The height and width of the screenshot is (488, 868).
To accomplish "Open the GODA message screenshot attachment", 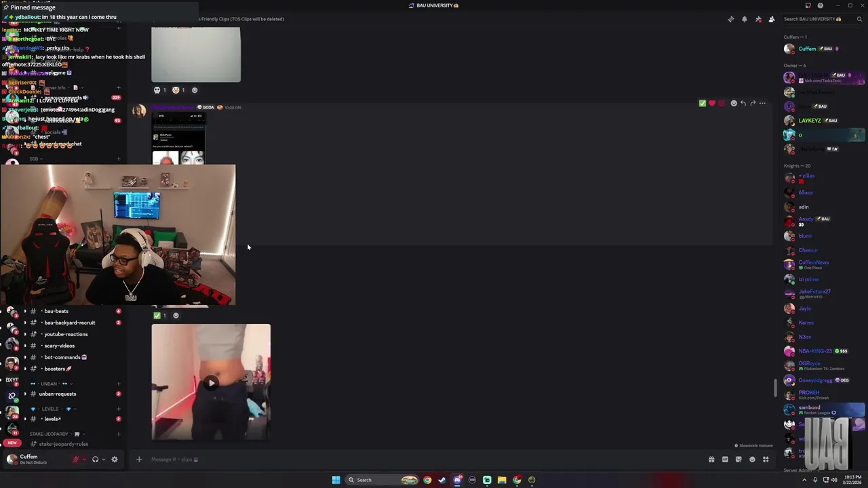I will [x=178, y=138].
